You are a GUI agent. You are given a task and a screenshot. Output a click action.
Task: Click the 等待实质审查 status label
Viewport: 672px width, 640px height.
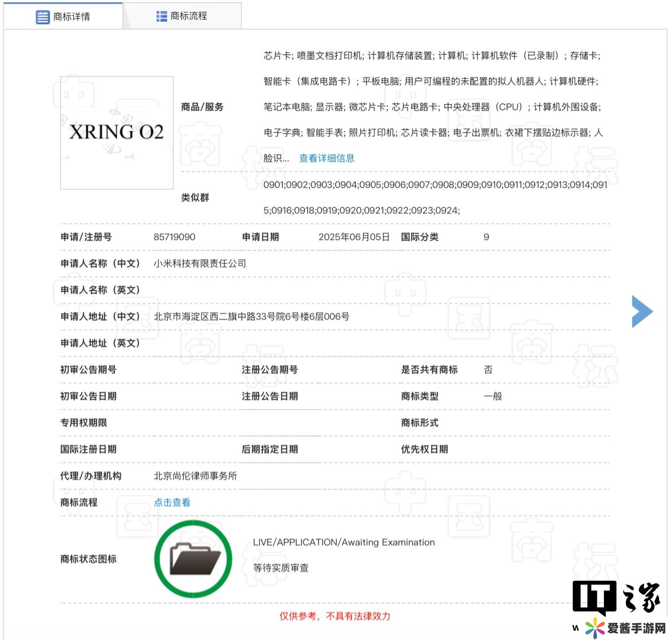[280, 568]
